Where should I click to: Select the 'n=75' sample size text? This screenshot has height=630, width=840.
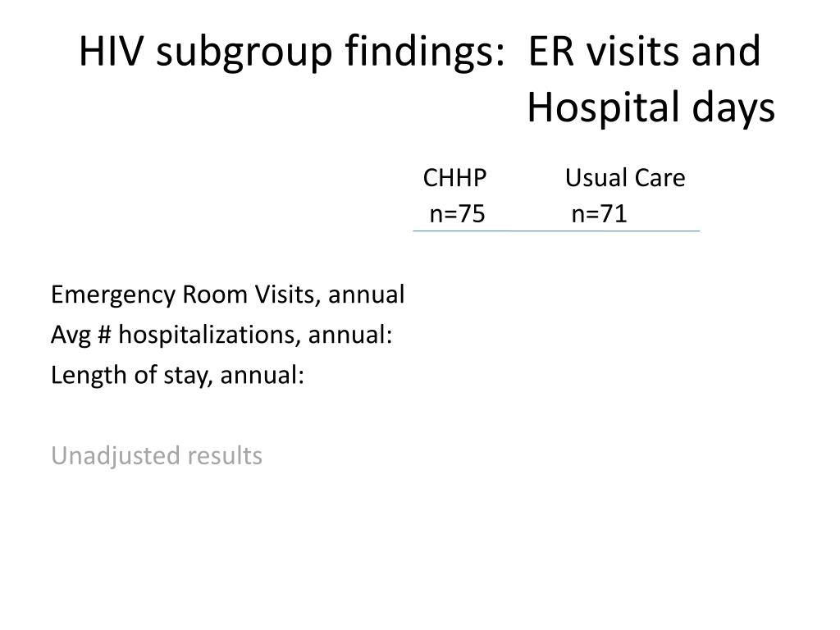click(457, 214)
